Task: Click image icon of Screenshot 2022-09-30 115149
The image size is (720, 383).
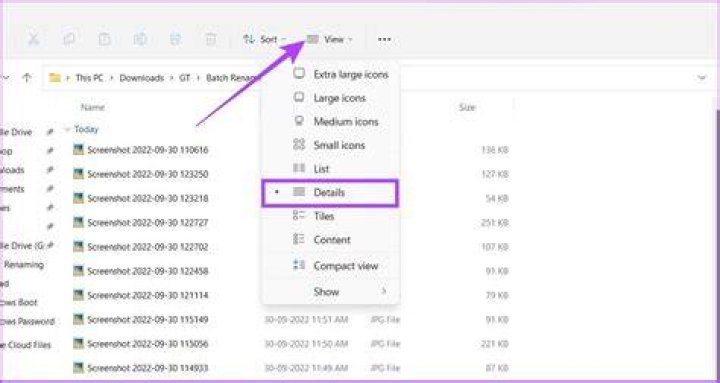Action: pyautogui.click(x=79, y=319)
